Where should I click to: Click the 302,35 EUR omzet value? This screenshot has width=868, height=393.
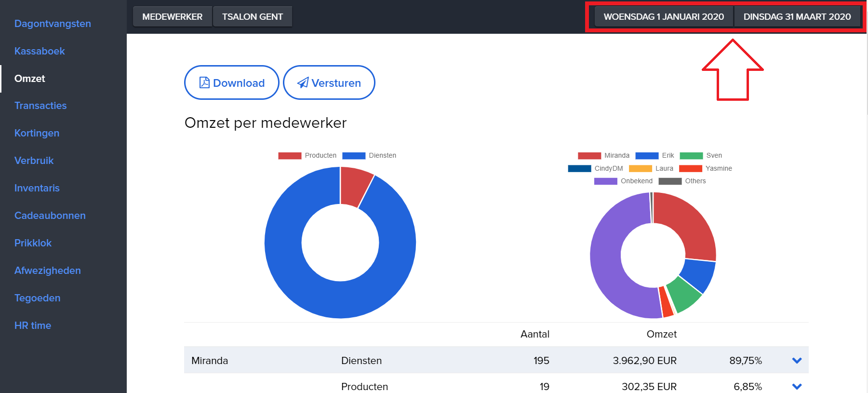click(649, 386)
